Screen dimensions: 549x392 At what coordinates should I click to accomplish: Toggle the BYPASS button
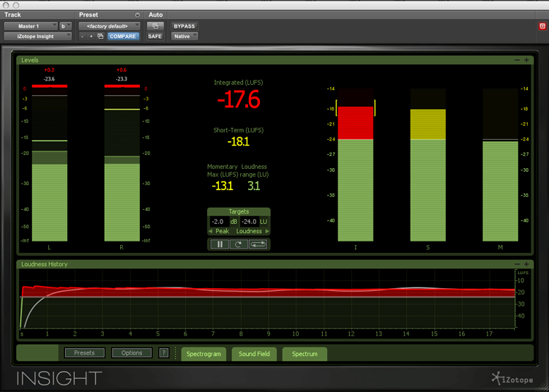(184, 26)
